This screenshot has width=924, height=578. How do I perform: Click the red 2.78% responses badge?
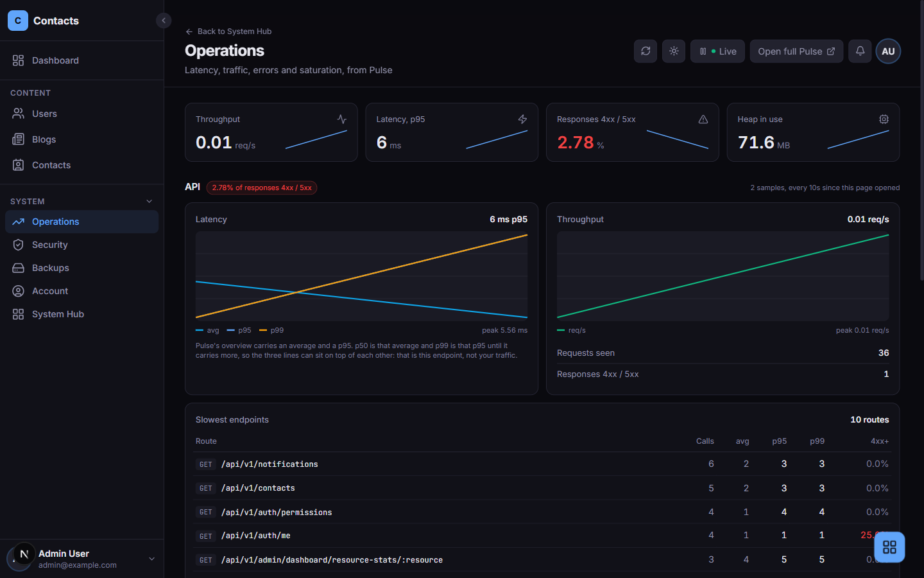(x=262, y=188)
